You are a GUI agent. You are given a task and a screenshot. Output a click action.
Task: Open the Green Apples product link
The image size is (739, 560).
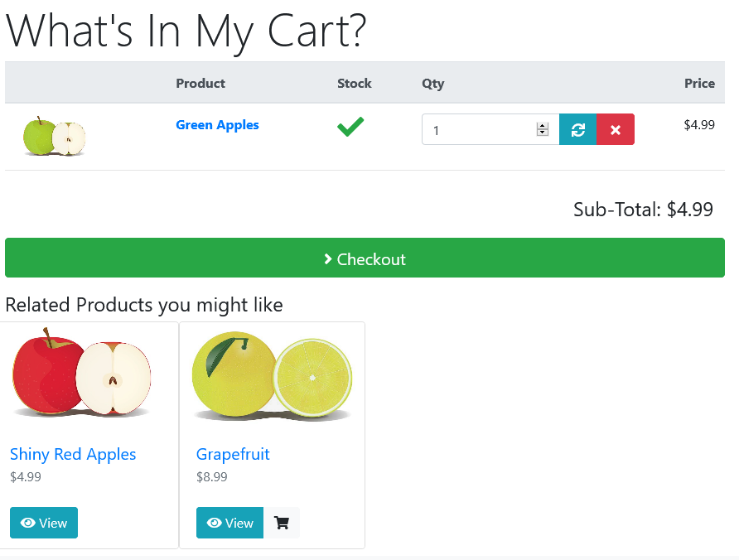tap(217, 125)
